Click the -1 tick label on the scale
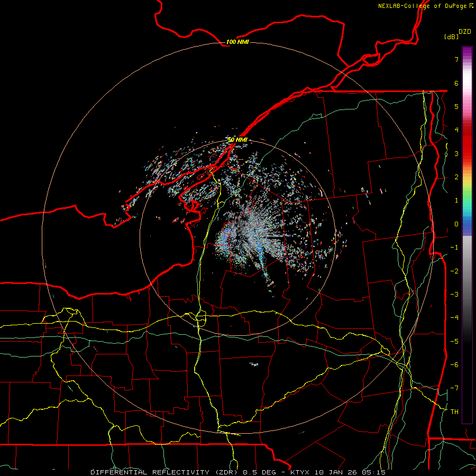Viewport: 476px width, 476px height. click(454, 248)
